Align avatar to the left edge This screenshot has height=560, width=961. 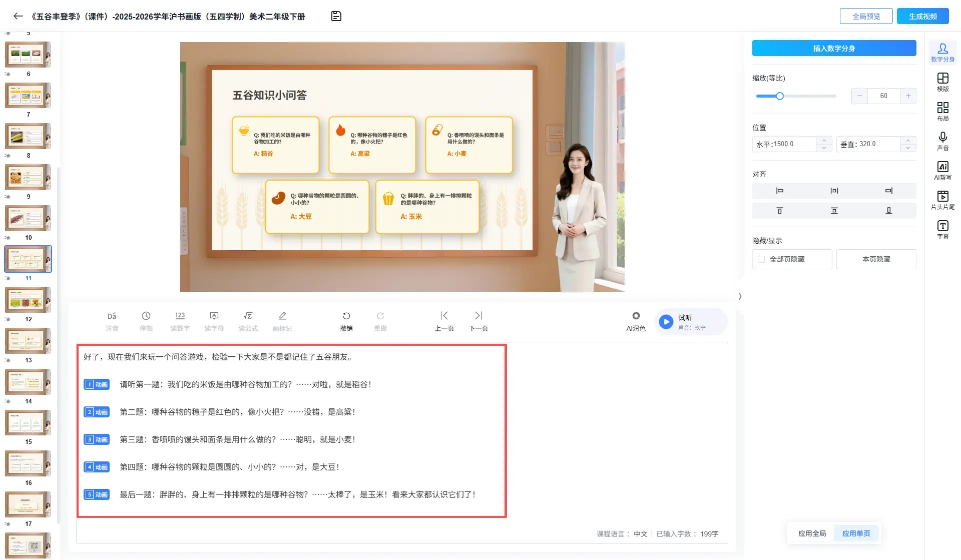point(779,191)
